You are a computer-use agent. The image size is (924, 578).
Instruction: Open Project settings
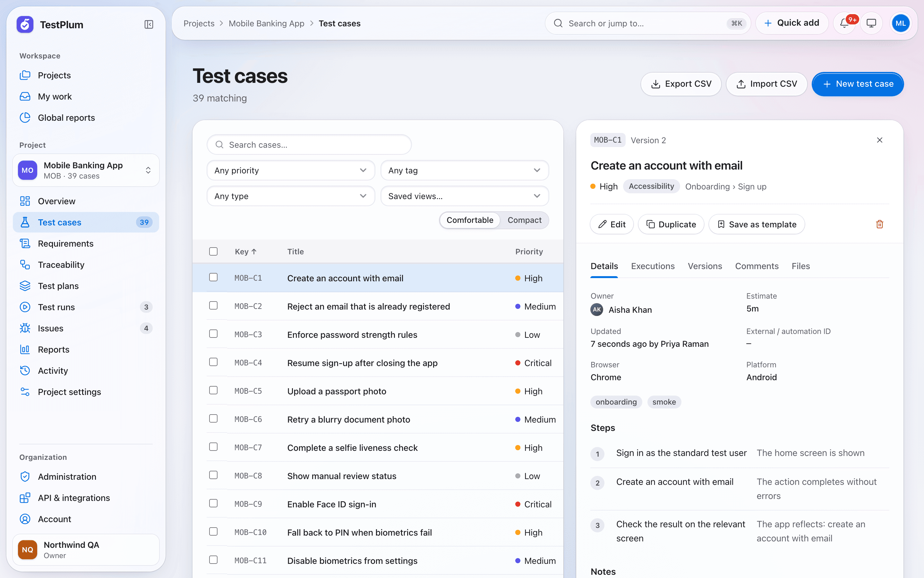86,392
